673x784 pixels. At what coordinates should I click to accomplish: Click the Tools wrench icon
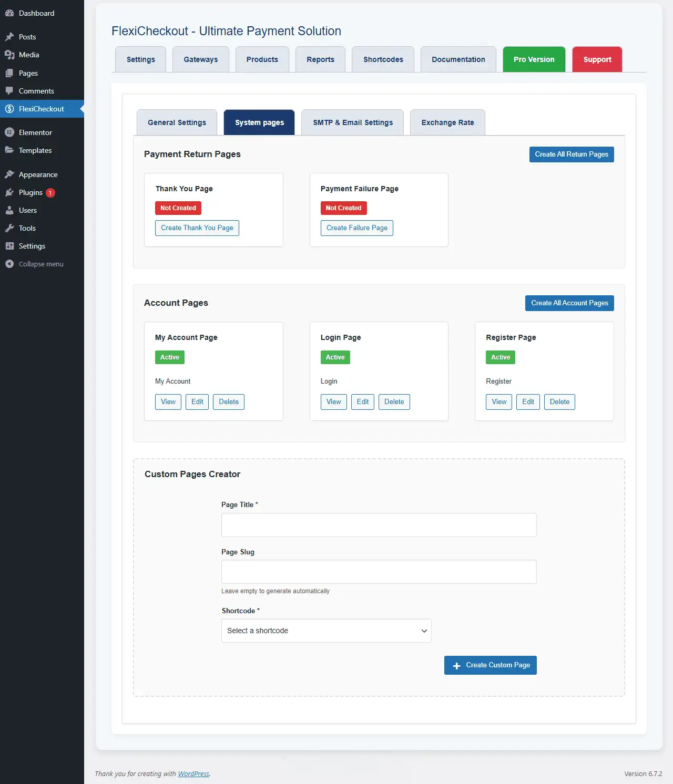[x=9, y=228]
